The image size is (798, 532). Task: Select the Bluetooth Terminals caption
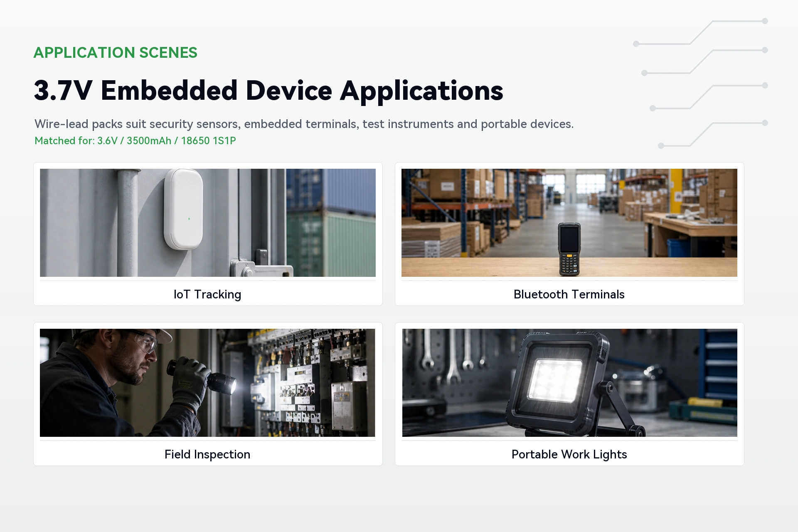pyautogui.click(x=569, y=294)
